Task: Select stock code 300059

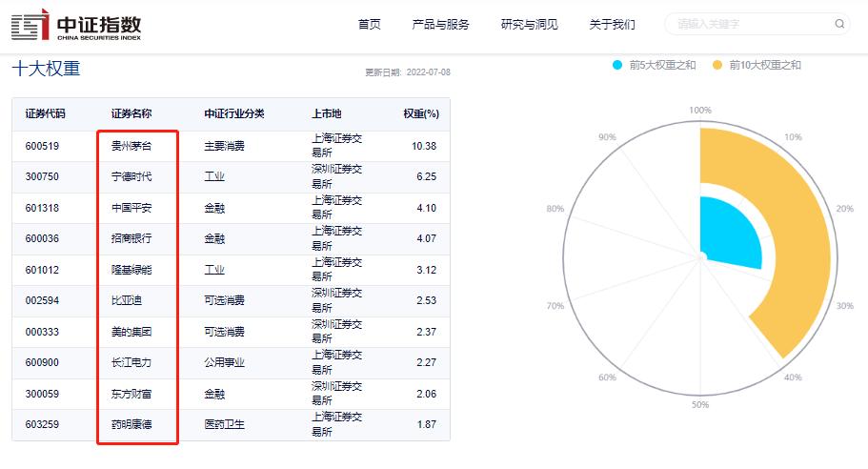Action: click(42, 395)
